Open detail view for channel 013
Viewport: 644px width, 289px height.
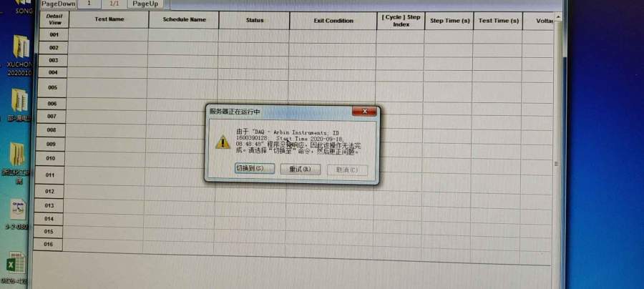point(49,206)
